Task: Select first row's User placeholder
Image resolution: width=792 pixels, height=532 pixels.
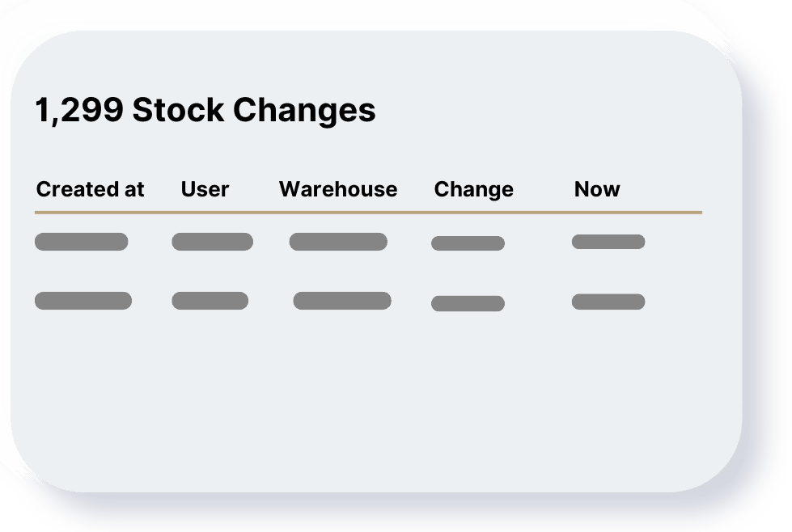Action: point(212,242)
